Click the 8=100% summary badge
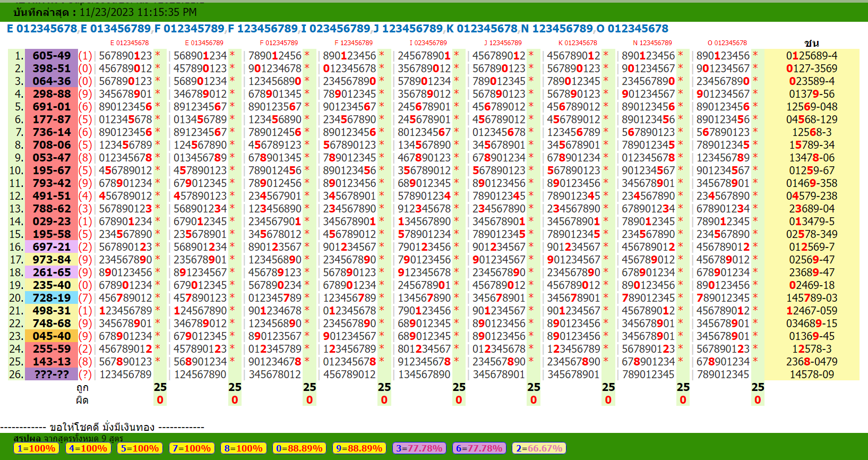The image size is (868, 460). (244, 448)
